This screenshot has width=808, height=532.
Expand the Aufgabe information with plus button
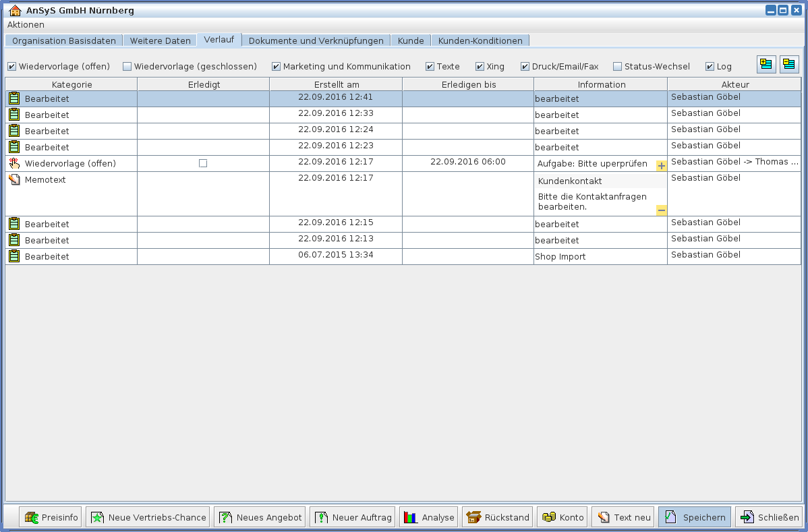tap(661, 166)
